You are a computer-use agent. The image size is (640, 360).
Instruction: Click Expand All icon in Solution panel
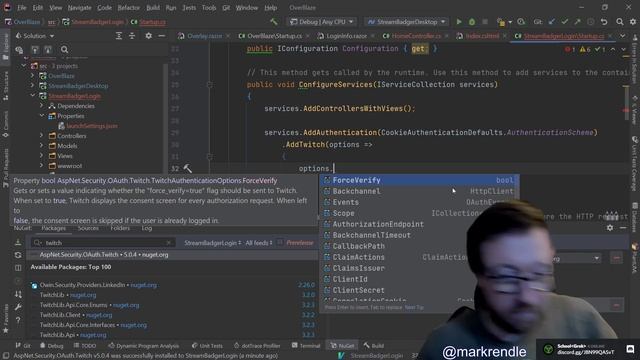[x=119, y=36]
